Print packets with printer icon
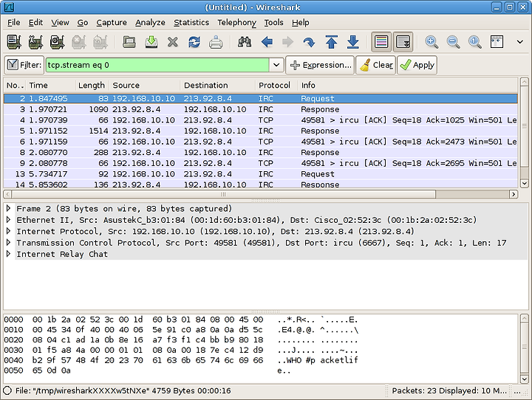Image resolution: width=532 pixels, height=400 pixels. [216, 42]
